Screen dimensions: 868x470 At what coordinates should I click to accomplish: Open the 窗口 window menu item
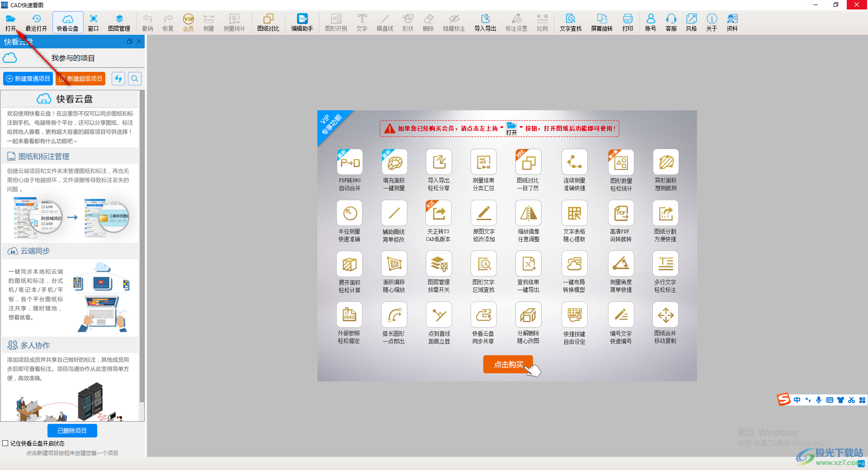(93, 22)
